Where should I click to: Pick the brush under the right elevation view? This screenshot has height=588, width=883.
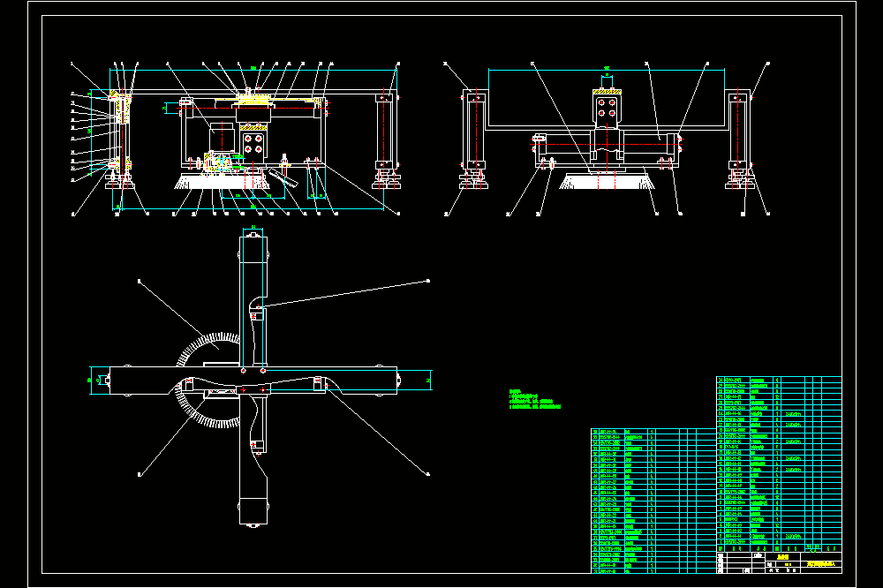pyautogui.click(x=608, y=181)
